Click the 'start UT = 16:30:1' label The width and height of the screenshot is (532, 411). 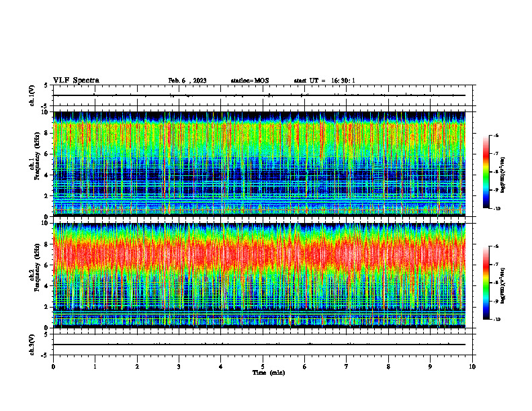[x=324, y=81]
